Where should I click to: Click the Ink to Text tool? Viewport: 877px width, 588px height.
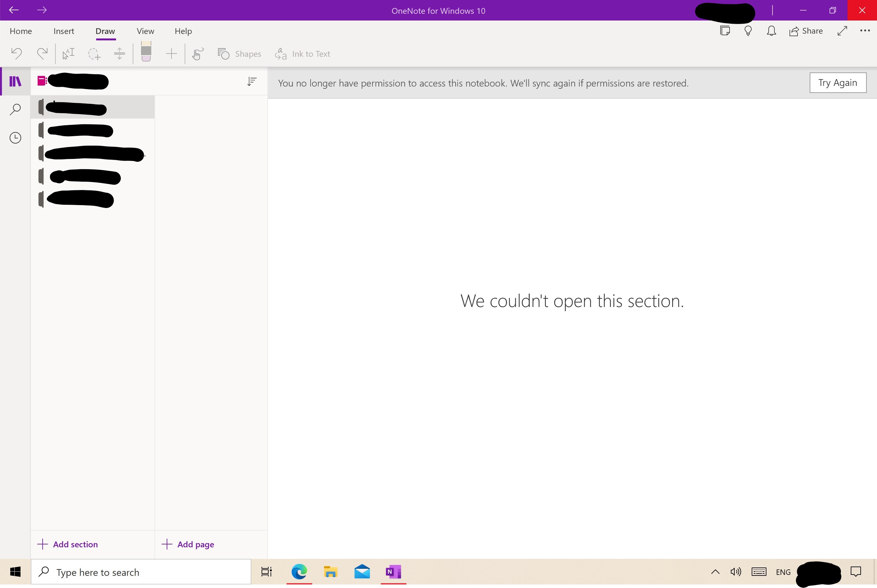tap(303, 53)
